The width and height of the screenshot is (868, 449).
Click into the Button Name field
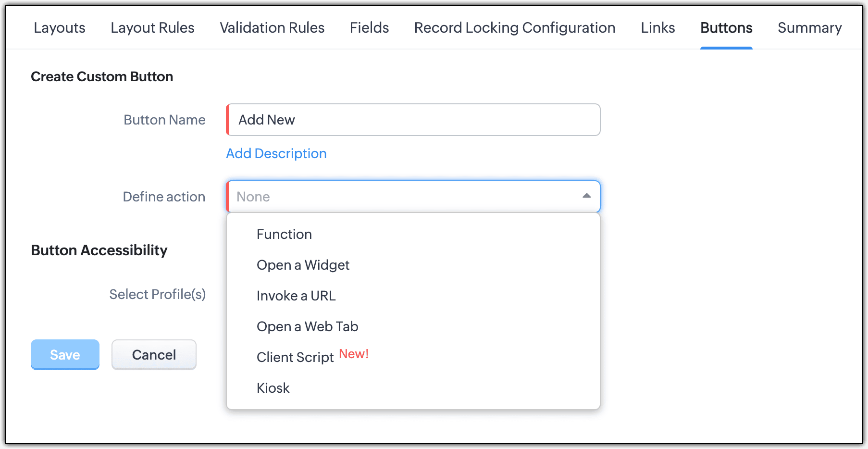413,120
